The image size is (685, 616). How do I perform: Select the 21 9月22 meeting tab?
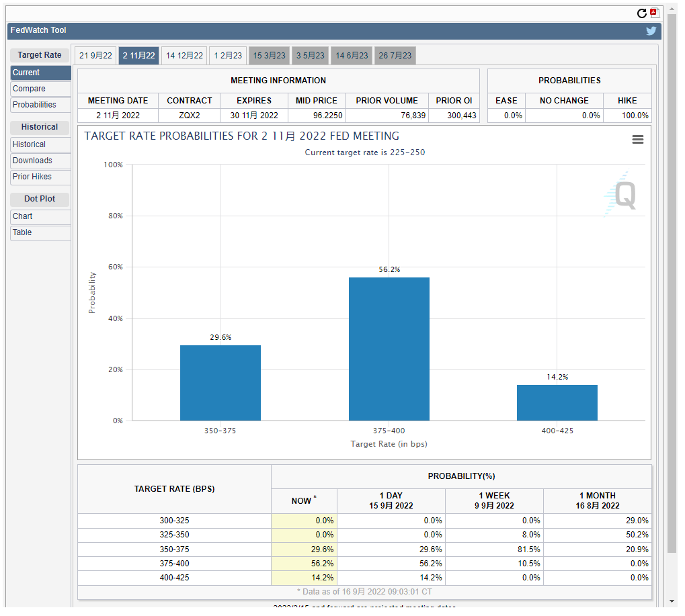pyautogui.click(x=95, y=56)
